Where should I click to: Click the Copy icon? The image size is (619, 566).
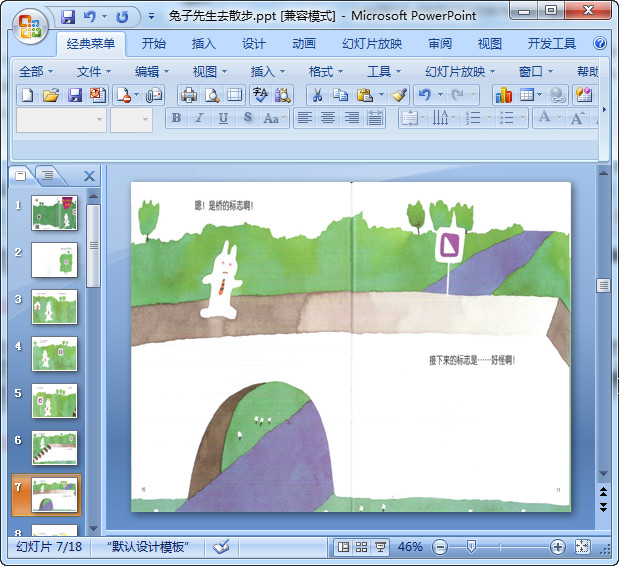tap(341, 95)
